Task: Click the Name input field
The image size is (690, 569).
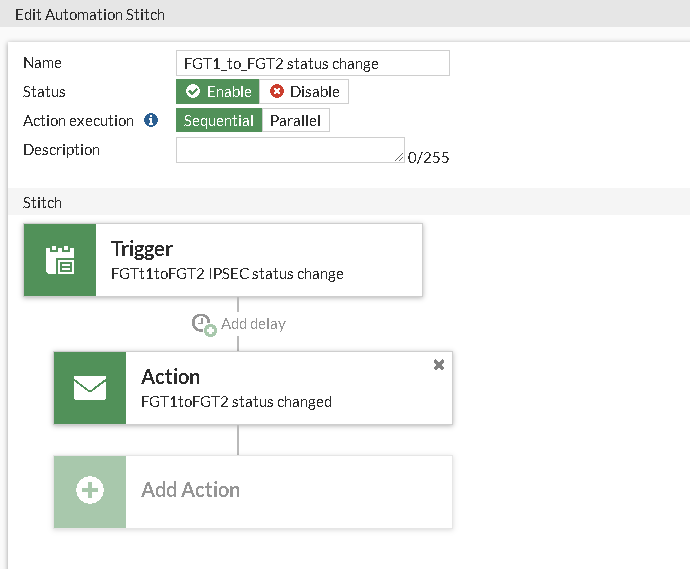Action: click(x=312, y=63)
